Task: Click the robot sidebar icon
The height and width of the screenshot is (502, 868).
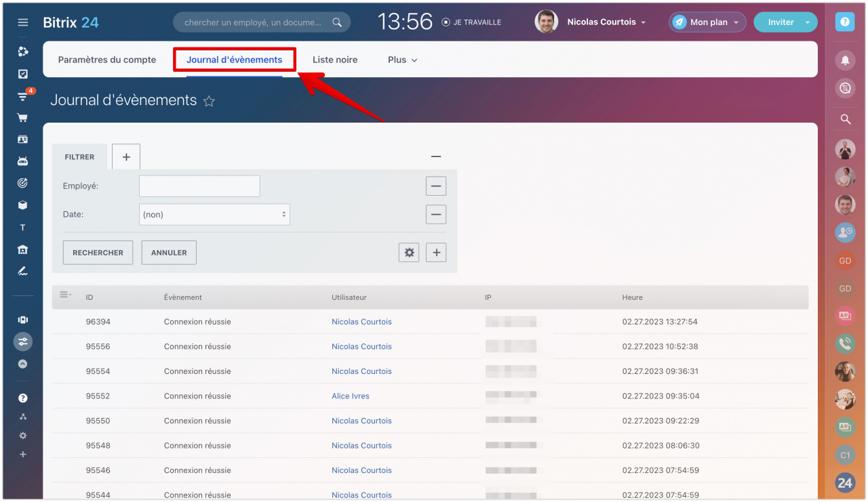Action: click(22, 161)
